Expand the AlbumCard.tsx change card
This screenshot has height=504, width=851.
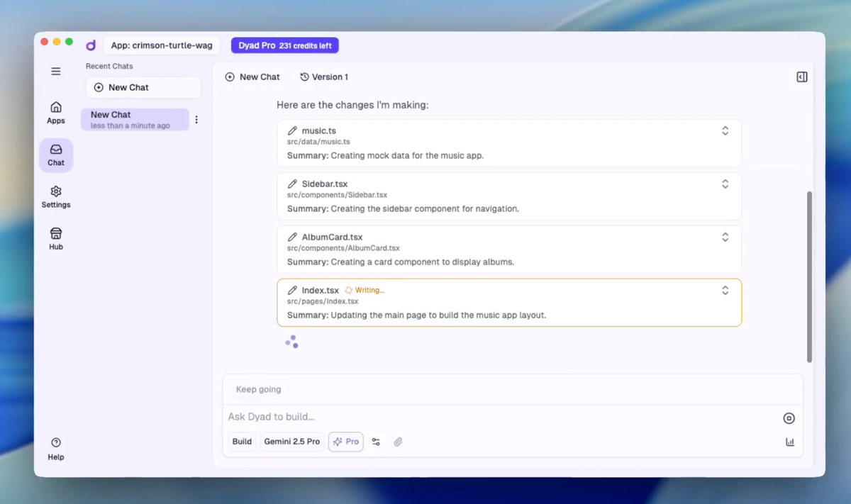pyautogui.click(x=725, y=237)
